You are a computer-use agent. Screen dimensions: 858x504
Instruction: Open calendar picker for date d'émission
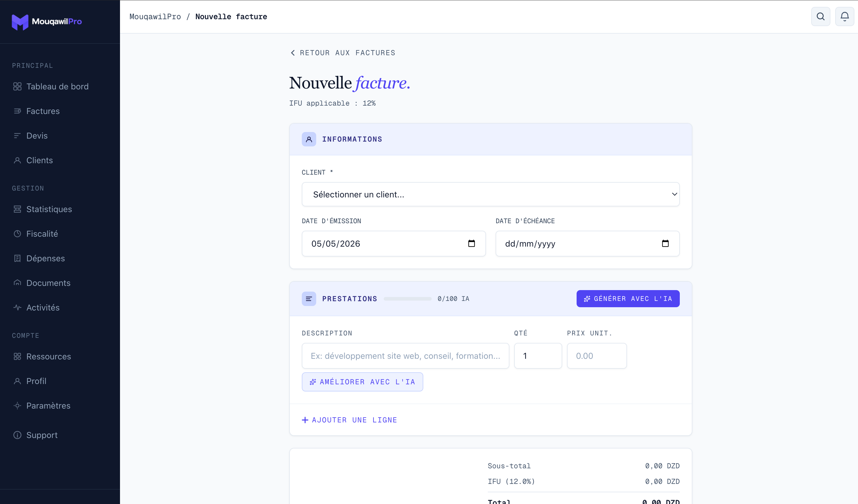pos(472,244)
